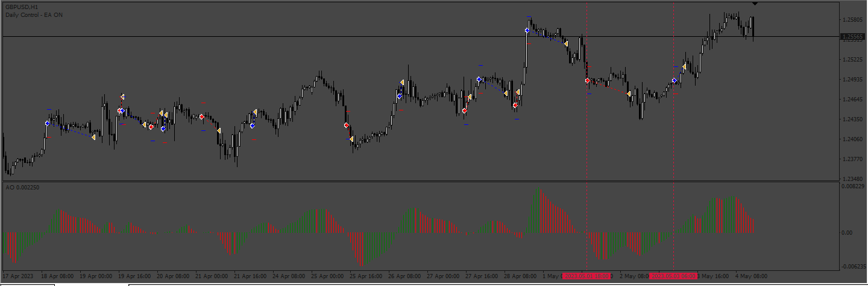Click the 18 Apr 08:00 time label
Image resolution: width=868 pixels, height=286 pixels.
(x=56, y=276)
